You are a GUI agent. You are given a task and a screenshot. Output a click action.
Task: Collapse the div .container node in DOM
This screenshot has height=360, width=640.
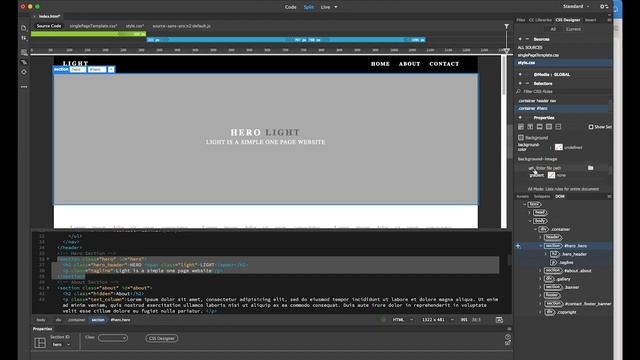pyautogui.click(x=535, y=229)
